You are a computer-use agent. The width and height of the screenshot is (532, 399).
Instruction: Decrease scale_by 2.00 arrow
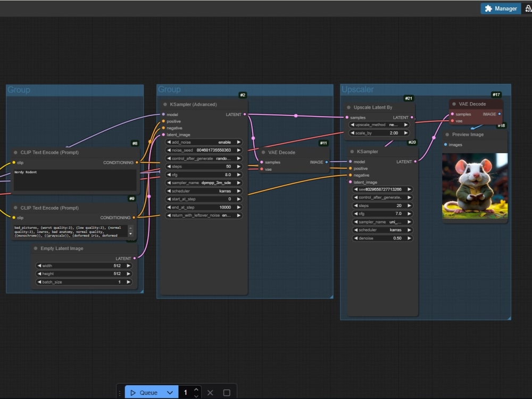[x=353, y=133]
